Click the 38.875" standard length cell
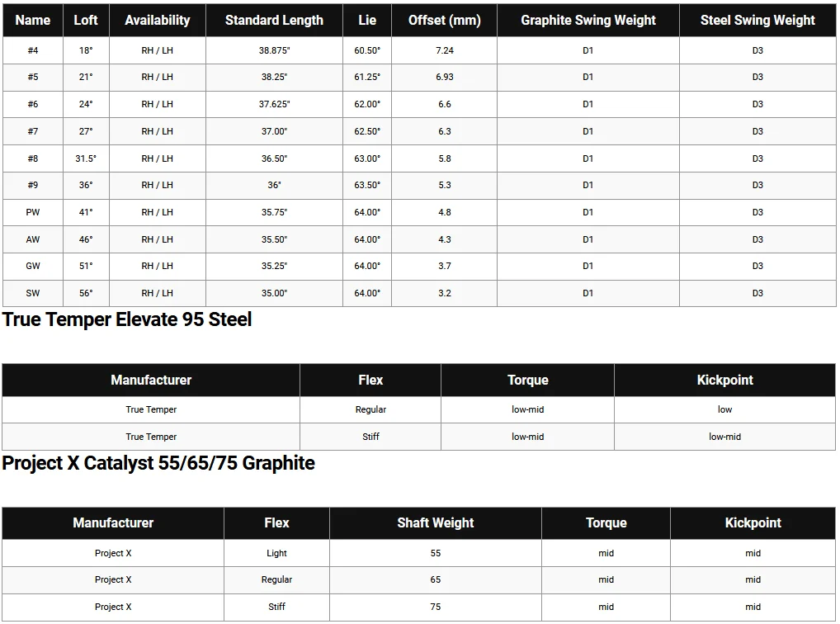The width and height of the screenshot is (840, 624). coord(274,50)
